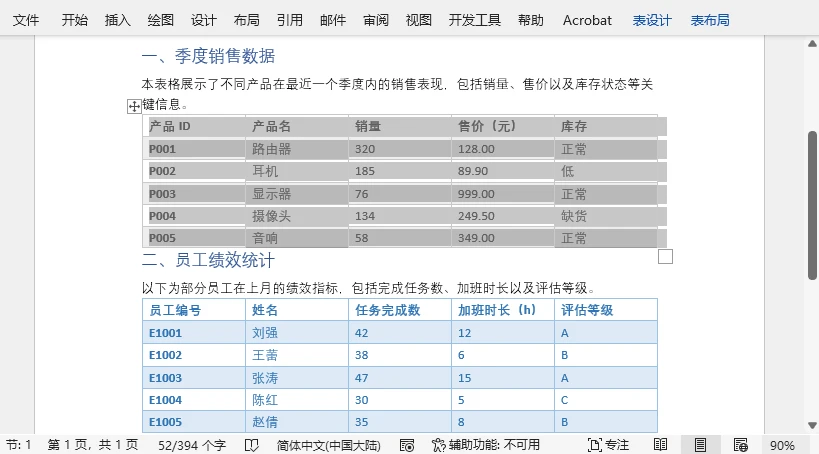Click language 简体中文(中国大陆) in status bar
Screen dimensions: 819x454
pyautogui.click(x=329, y=446)
